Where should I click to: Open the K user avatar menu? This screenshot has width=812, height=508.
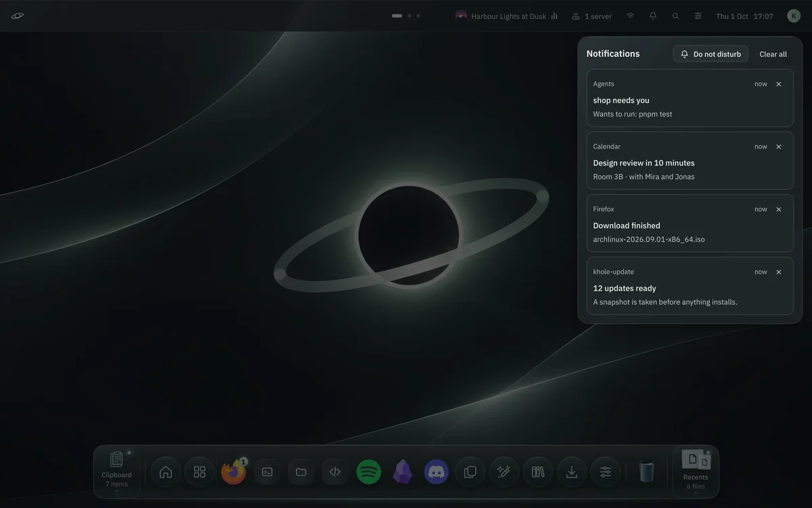pos(794,16)
